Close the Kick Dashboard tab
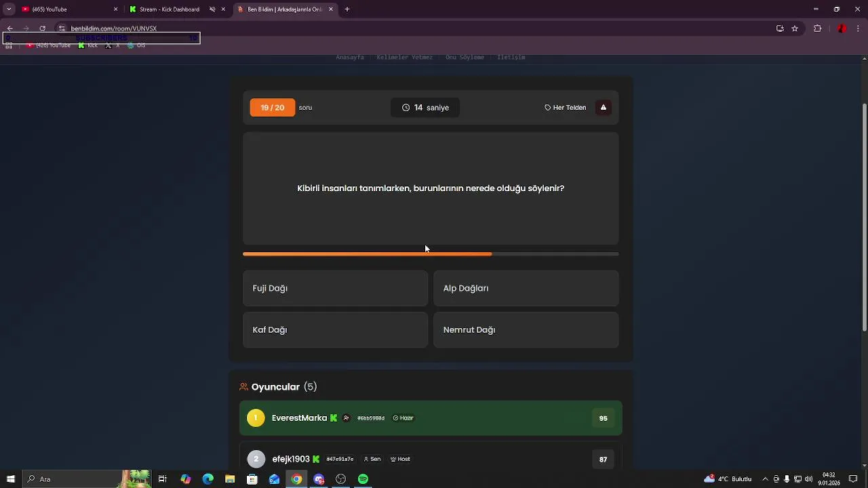The width and height of the screenshot is (868, 488). point(223,9)
